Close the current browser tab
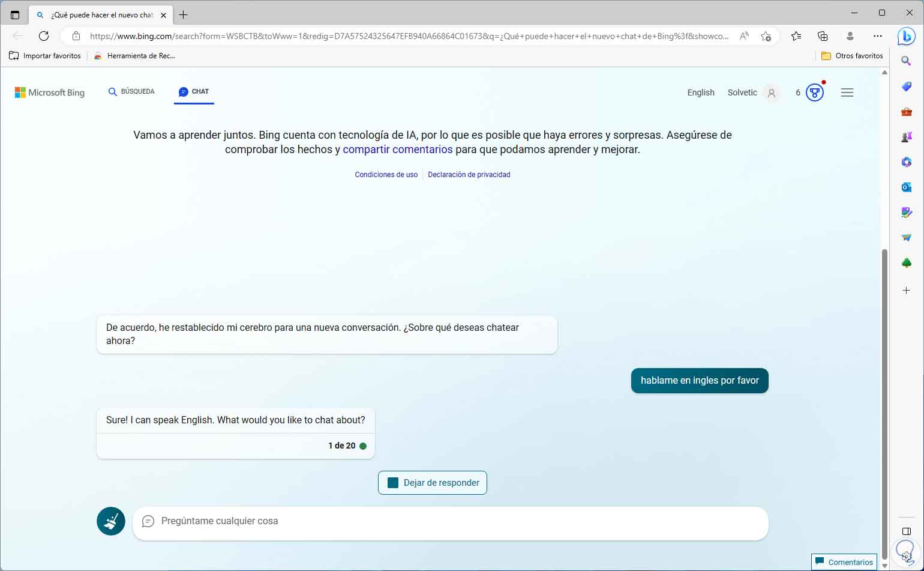The width and height of the screenshot is (924, 571). pos(163,15)
